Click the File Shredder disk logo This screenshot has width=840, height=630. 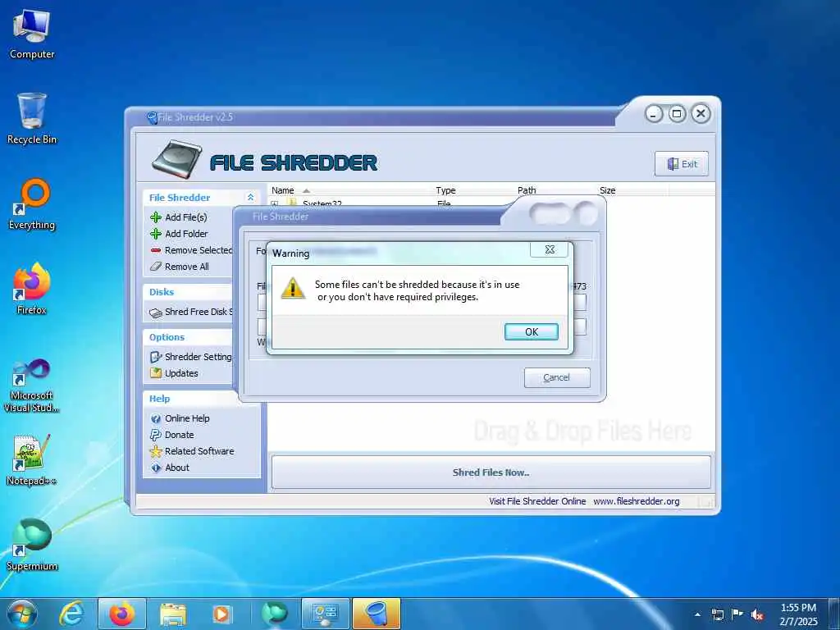[x=177, y=159]
